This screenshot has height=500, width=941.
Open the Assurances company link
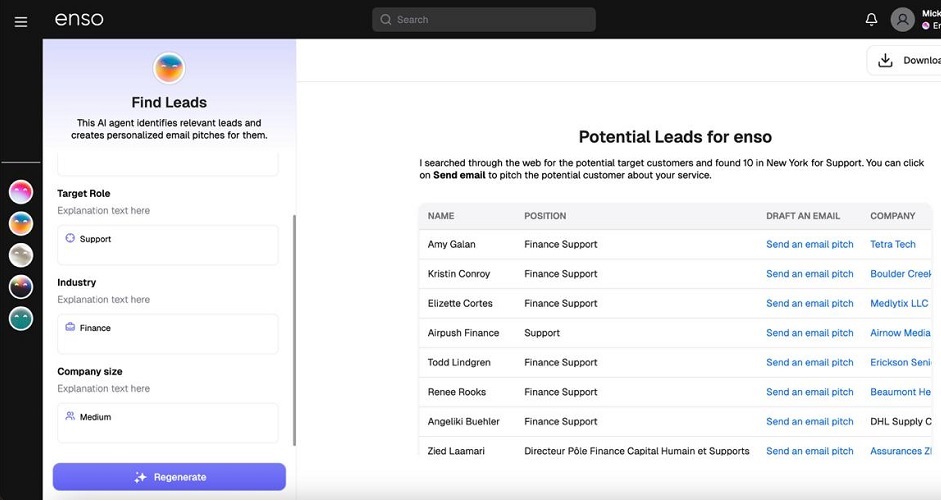point(901,451)
